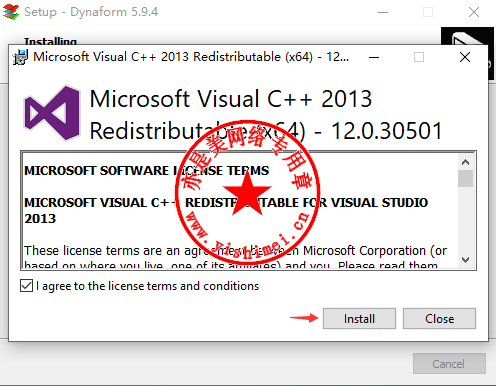The width and height of the screenshot is (496, 386).
Task: Click the MICROSOFT SOFTWARE LICENSE TERMS heading
Action: tap(147, 171)
